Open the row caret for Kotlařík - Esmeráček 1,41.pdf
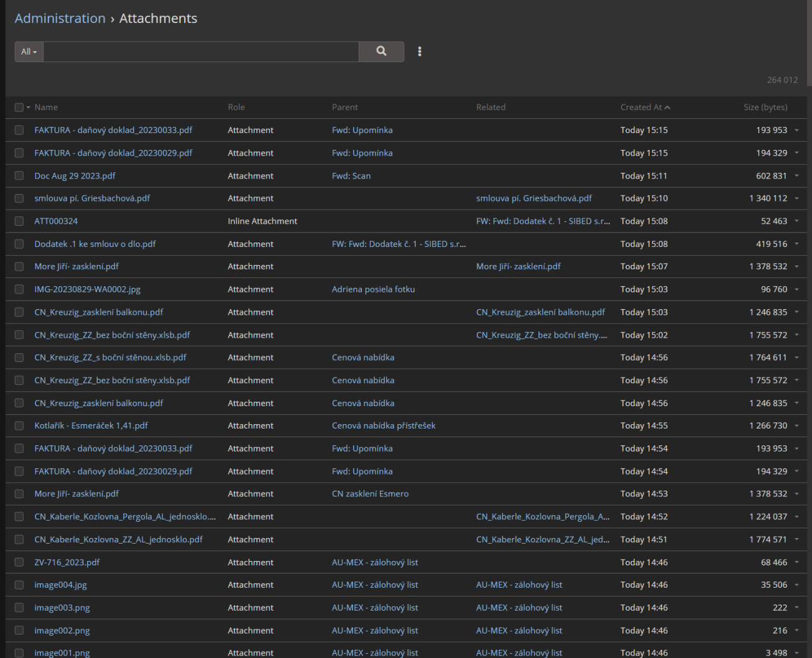This screenshot has height=658, width=812. click(796, 426)
